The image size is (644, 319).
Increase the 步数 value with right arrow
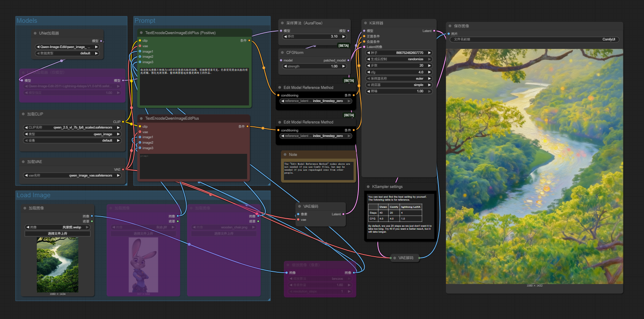coord(429,66)
